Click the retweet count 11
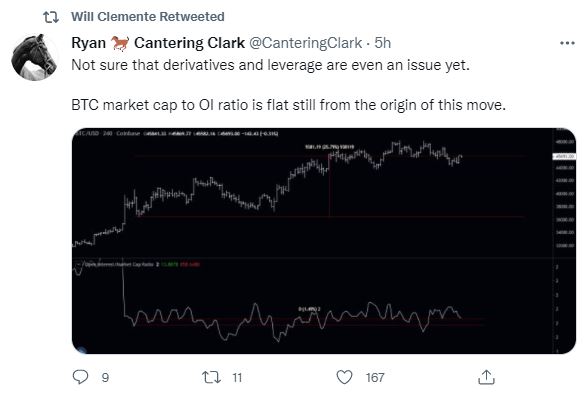The width and height of the screenshot is (588, 407). pos(237,377)
